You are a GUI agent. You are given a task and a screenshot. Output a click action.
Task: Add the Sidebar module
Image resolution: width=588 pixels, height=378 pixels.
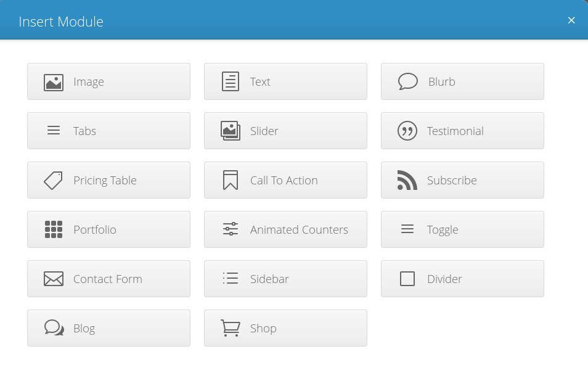[285, 279]
